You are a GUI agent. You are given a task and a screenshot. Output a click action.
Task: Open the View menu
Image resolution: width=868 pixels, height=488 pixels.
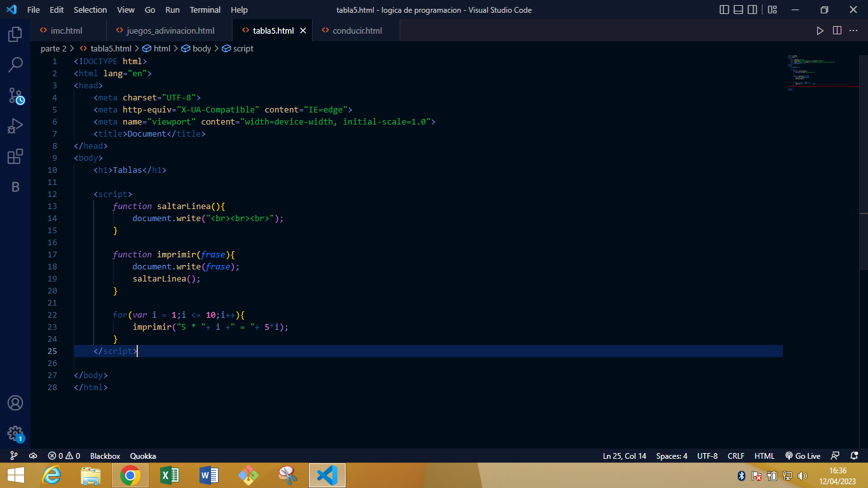(x=126, y=10)
